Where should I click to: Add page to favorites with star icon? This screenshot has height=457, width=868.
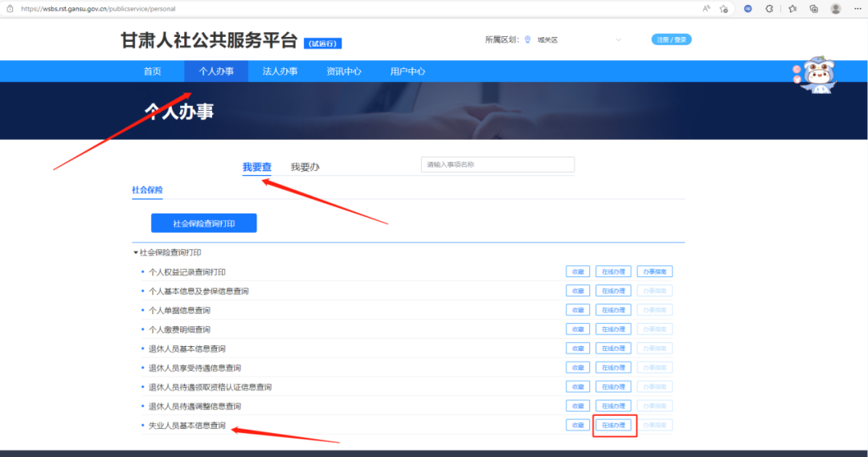click(724, 8)
